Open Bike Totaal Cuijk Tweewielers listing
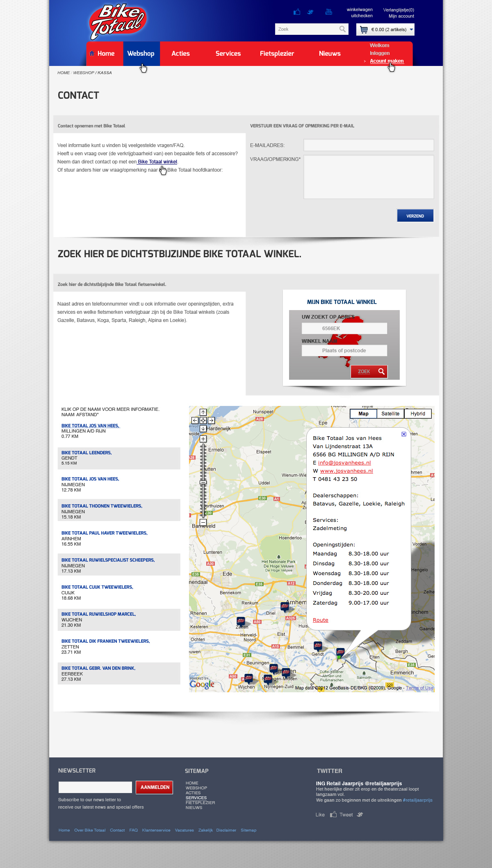Screen dimensions: 492x868 (97, 587)
